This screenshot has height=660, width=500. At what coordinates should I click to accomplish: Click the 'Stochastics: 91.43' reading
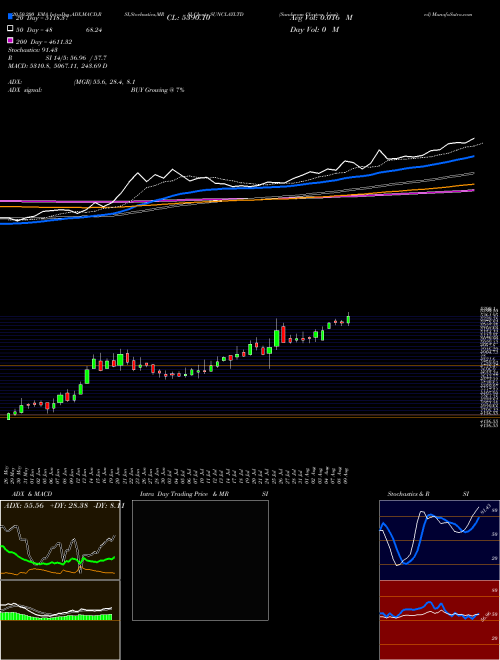click(x=33, y=50)
